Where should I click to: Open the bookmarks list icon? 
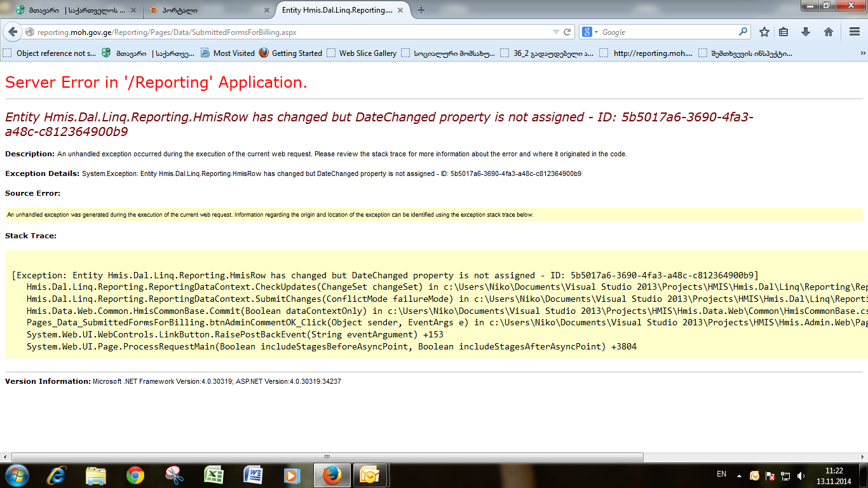tap(784, 32)
